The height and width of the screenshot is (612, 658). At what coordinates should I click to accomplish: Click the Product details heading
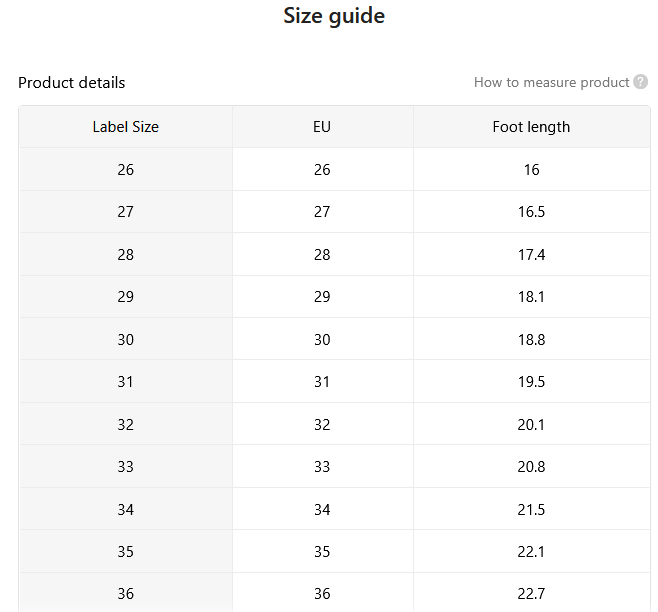pyautogui.click(x=72, y=83)
